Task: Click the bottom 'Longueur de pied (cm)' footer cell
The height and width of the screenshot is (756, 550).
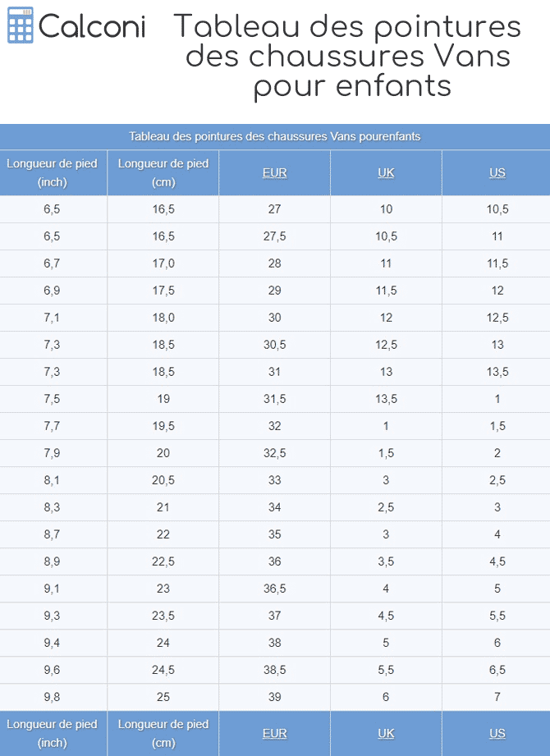Action: (x=163, y=733)
